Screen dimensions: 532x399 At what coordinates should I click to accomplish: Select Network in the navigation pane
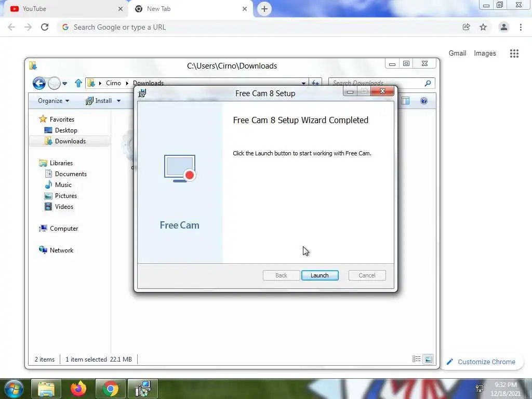click(x=61, y=250)
